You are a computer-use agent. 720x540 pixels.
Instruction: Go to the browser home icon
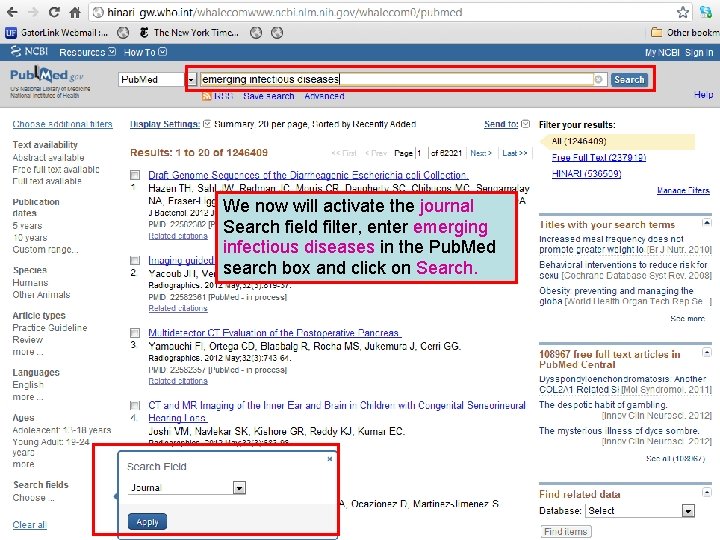click(x=75, y=12)
